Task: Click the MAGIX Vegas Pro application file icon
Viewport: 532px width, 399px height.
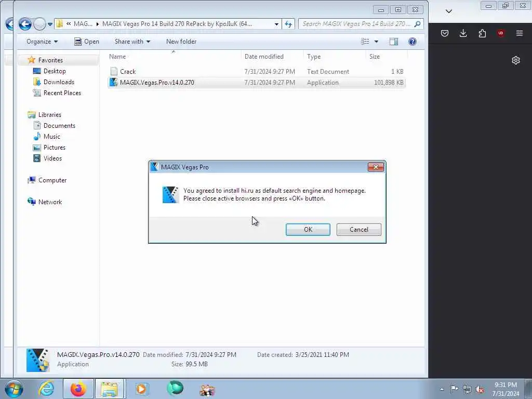Action: coord(114,83)
